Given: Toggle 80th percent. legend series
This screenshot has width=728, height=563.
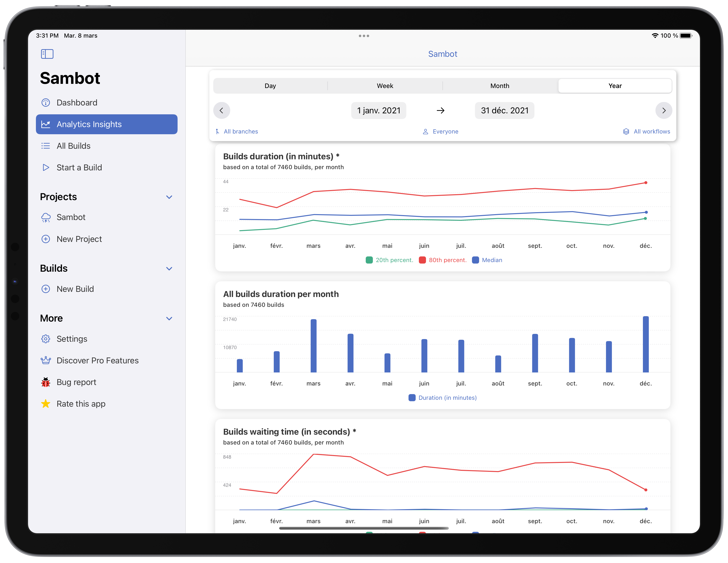Looking at the screenshot, I should [x=443, y=260].
